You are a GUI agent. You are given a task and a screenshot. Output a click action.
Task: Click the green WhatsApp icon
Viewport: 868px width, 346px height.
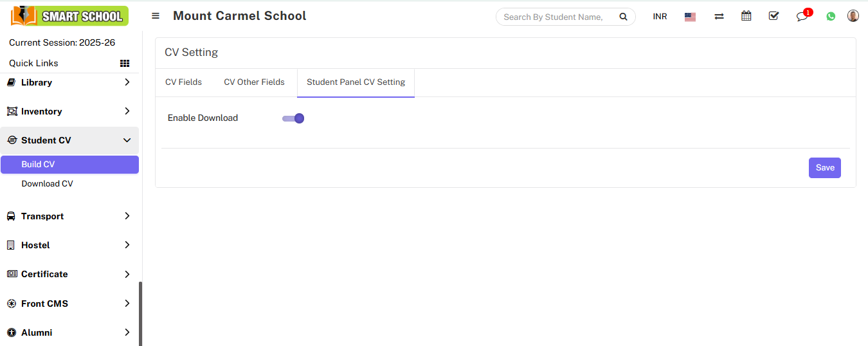tap(831, 17)
